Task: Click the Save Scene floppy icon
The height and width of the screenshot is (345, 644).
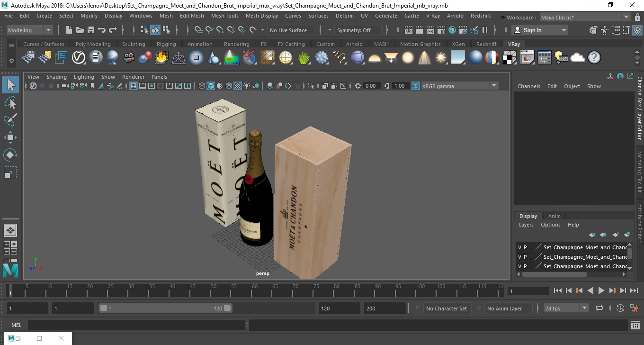Action: click(90, 30)
